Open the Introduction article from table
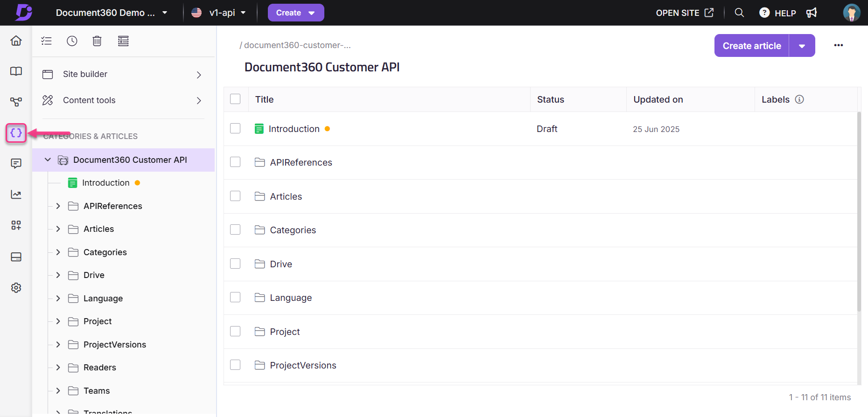The height and width of the screenshot is (417, 868). pyautogui.click(x=294, y=129)
